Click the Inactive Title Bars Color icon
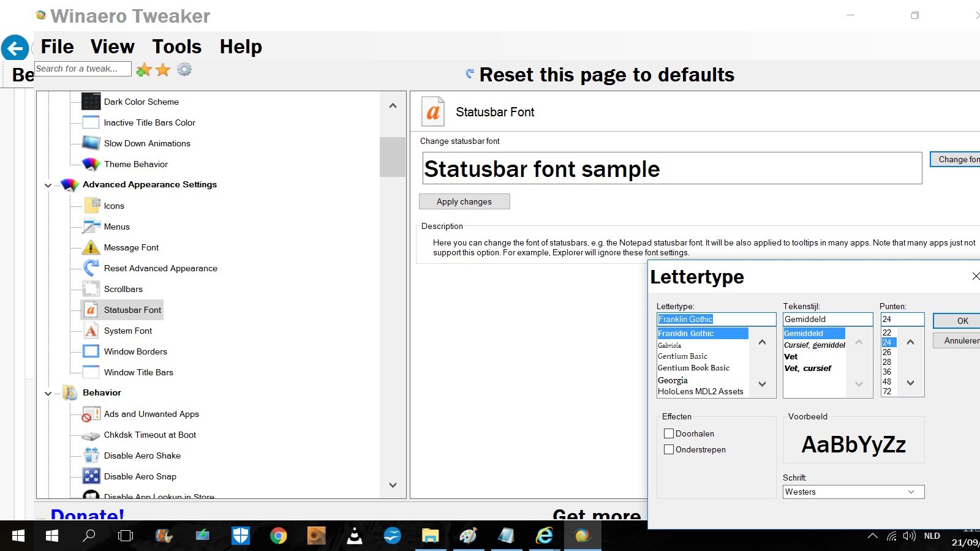 (91, 122)
